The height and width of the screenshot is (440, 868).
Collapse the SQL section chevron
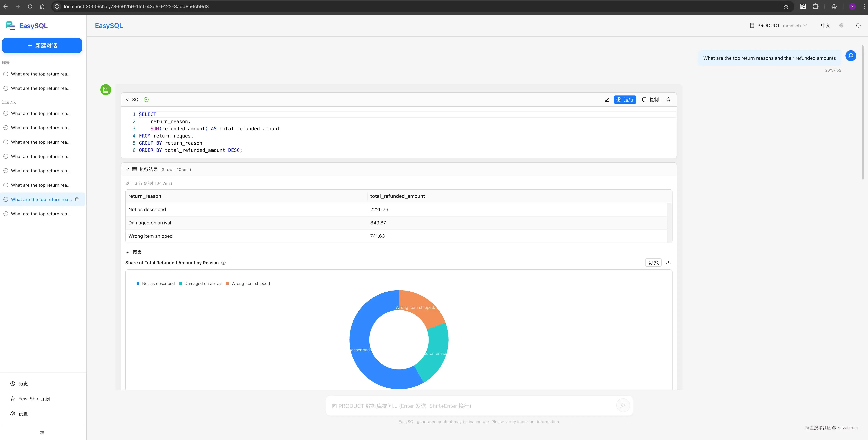pyautogui.click(x=127, y=99)
